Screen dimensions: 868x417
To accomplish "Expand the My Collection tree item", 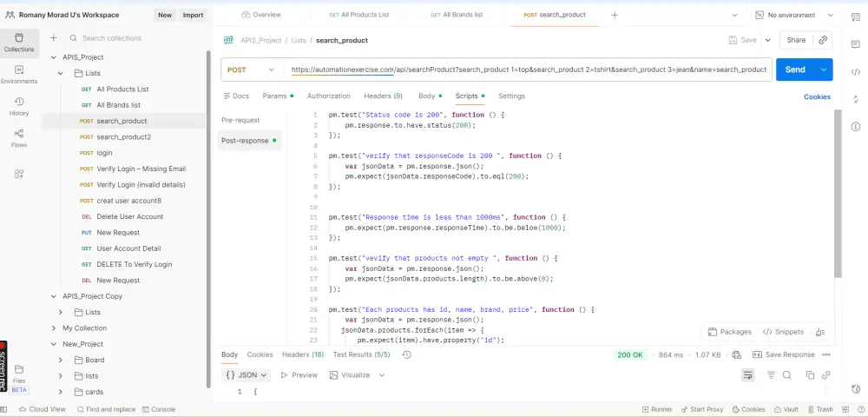I will click(54, 328).
